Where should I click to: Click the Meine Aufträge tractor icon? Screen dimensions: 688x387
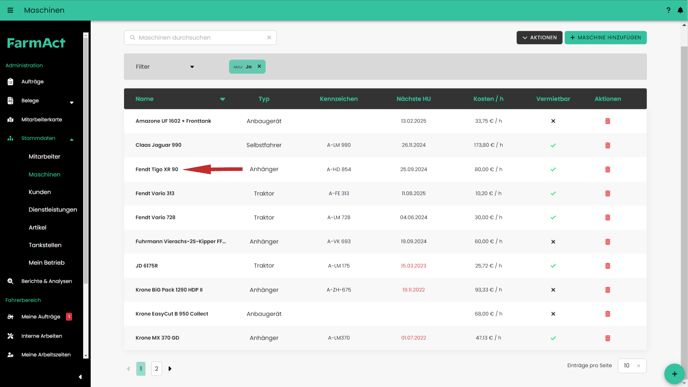[10, 317]
